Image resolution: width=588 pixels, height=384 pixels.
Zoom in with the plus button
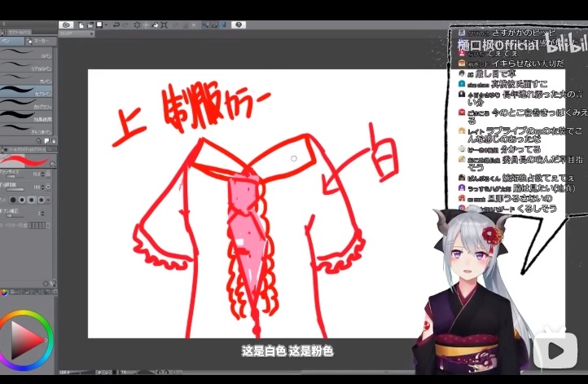point(107,373)
